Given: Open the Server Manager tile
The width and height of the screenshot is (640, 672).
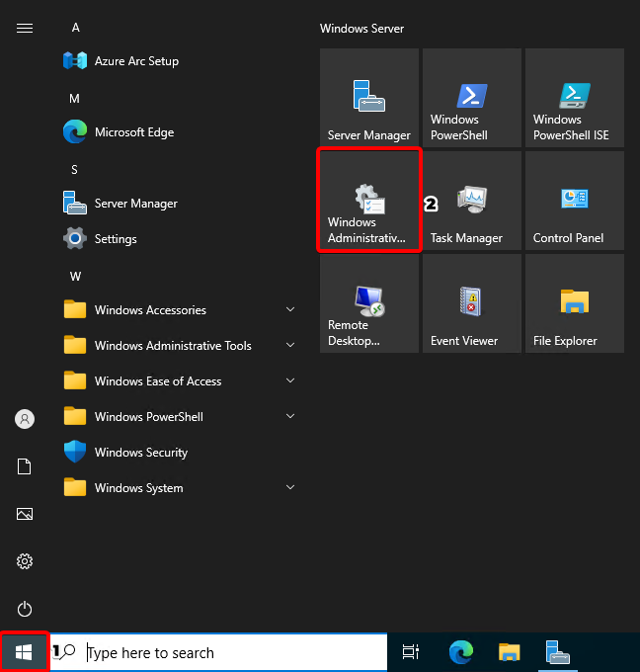Looking at the screenshot, I should pos(369,97).
